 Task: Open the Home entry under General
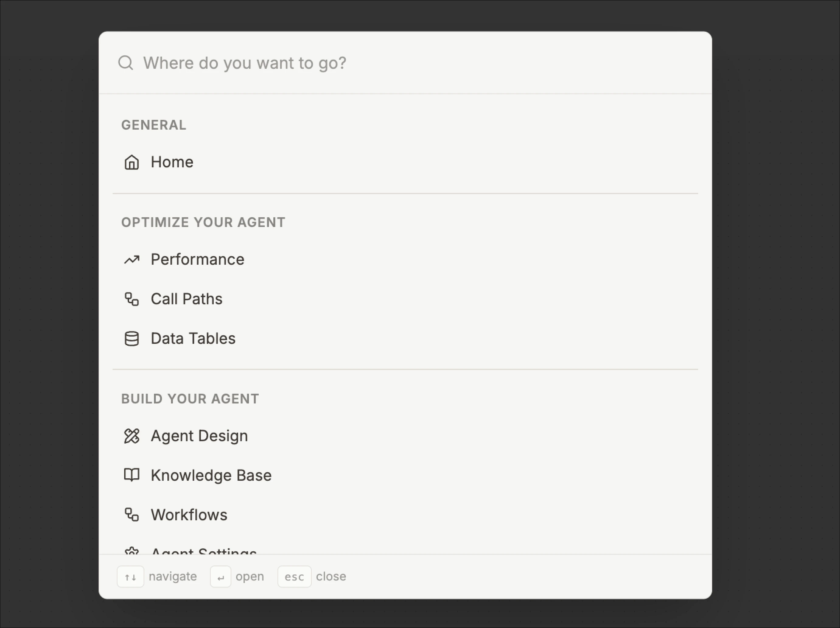click(x=172, y=162)
